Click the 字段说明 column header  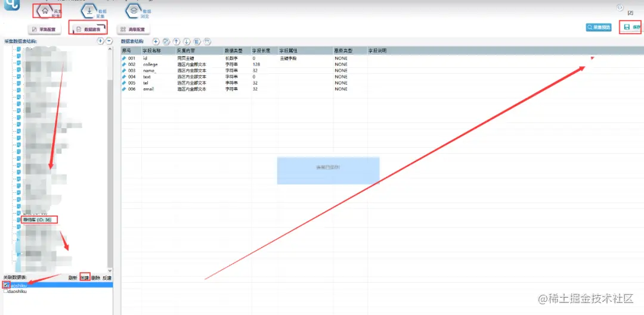tap(505, 51)
